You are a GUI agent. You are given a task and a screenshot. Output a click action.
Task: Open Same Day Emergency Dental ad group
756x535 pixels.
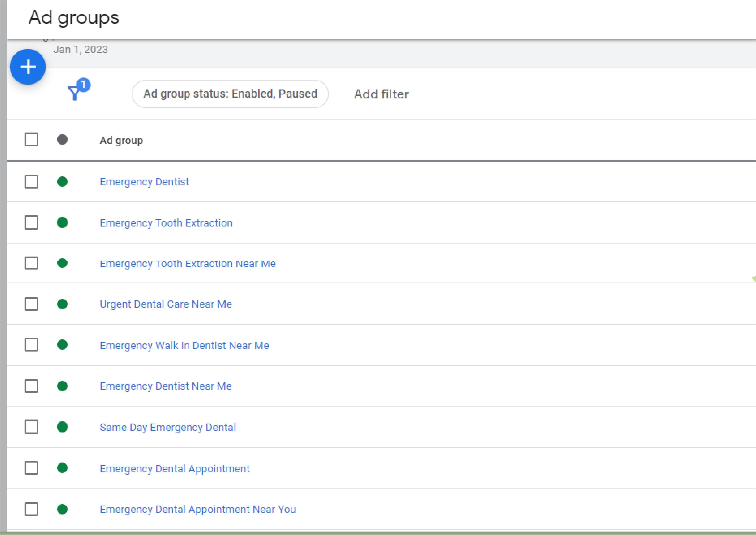(x=168, y=427)
